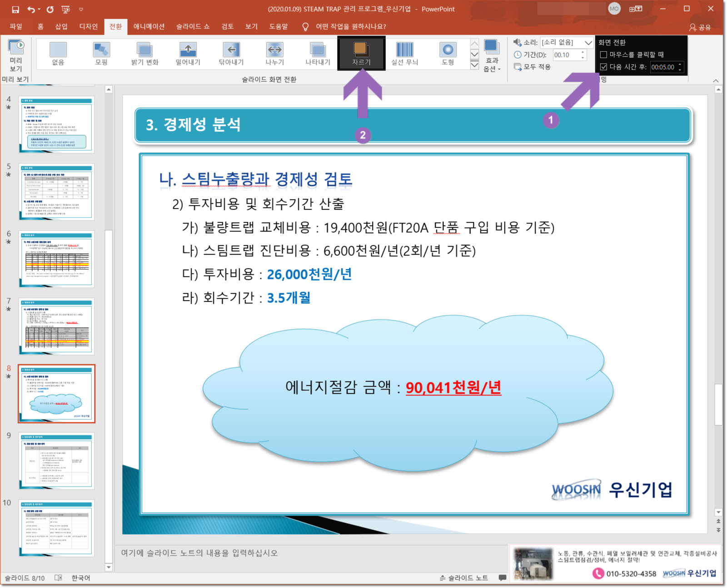The height and width of the screenshot is (588, 727).
Task: Open the Customize Quick Access Toolbar arrow
Action: (x=81, y=9)
